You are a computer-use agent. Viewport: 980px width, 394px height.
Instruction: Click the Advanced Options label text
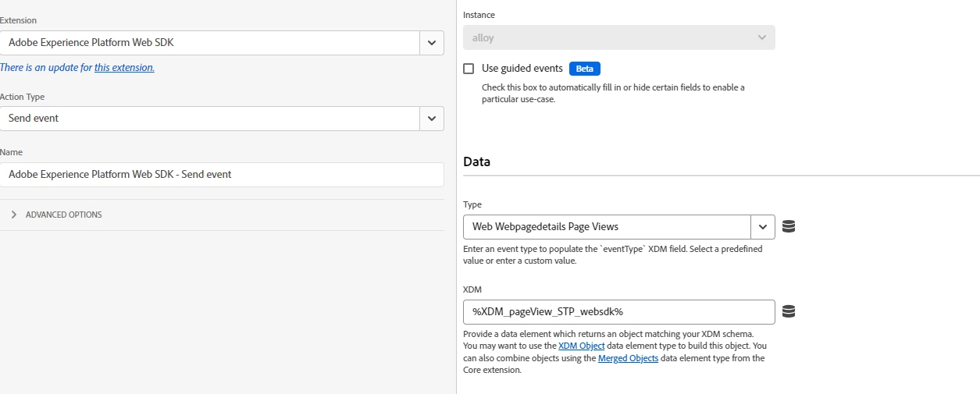[x=63, y=215]
